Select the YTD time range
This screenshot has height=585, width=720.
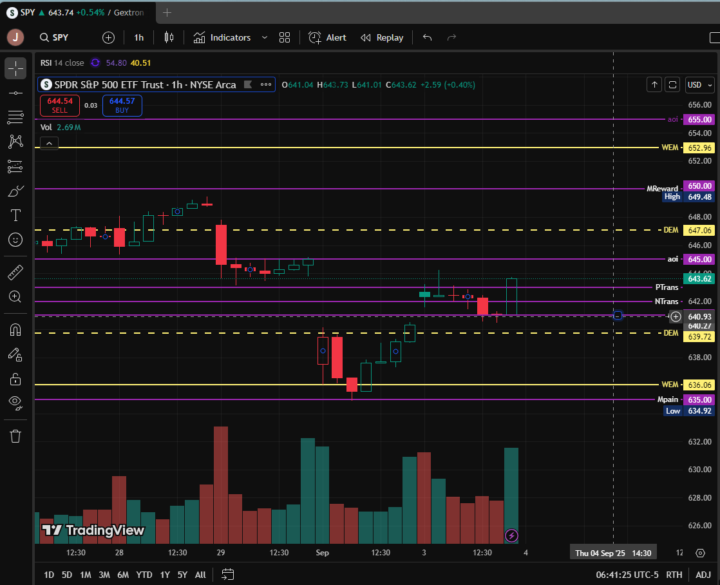pyautogui.click(x=144, y=575)
